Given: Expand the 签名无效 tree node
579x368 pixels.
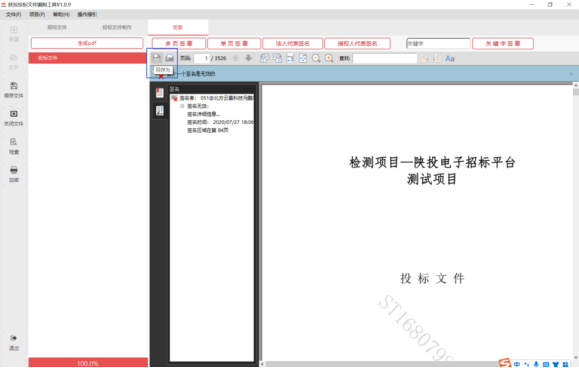Looking at the screenshot, I should point(182,106).
